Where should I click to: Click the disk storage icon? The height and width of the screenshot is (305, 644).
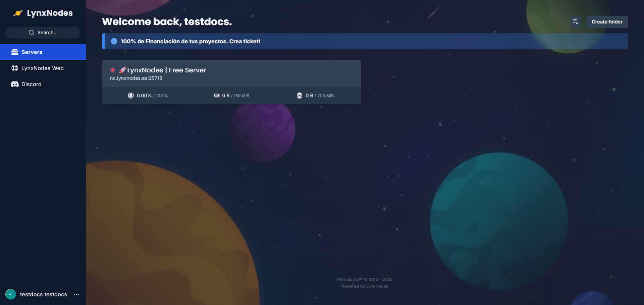click(x=300, y=96)
